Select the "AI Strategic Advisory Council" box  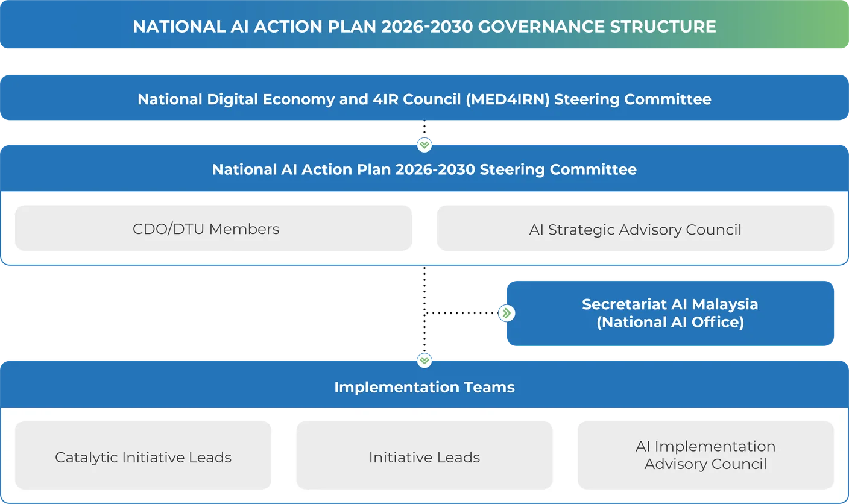click(x=636, y=228)
